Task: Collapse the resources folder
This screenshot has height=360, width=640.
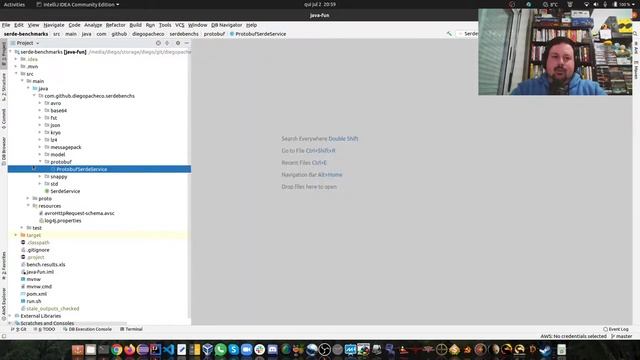Action: click(28, 206)
